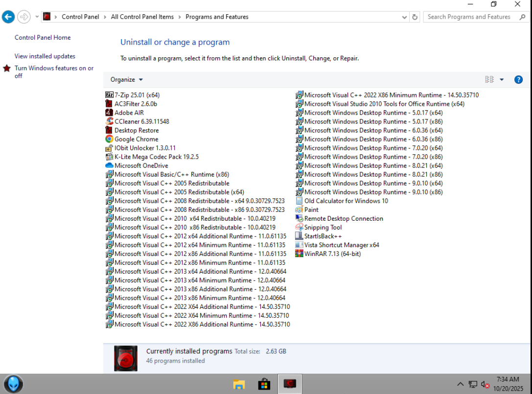Select Visual Studio 2010 Tools for Office Runtime
532x394 pixels.
point(380,104)
